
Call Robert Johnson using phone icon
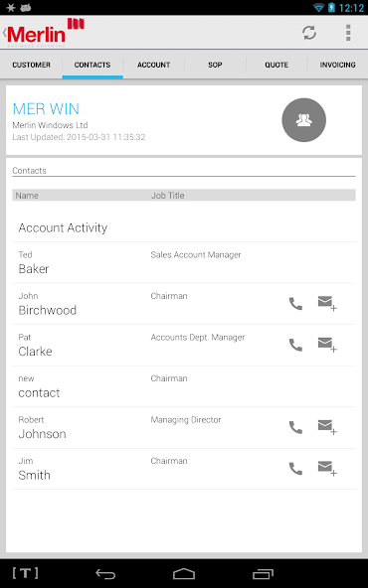[295, 427]
